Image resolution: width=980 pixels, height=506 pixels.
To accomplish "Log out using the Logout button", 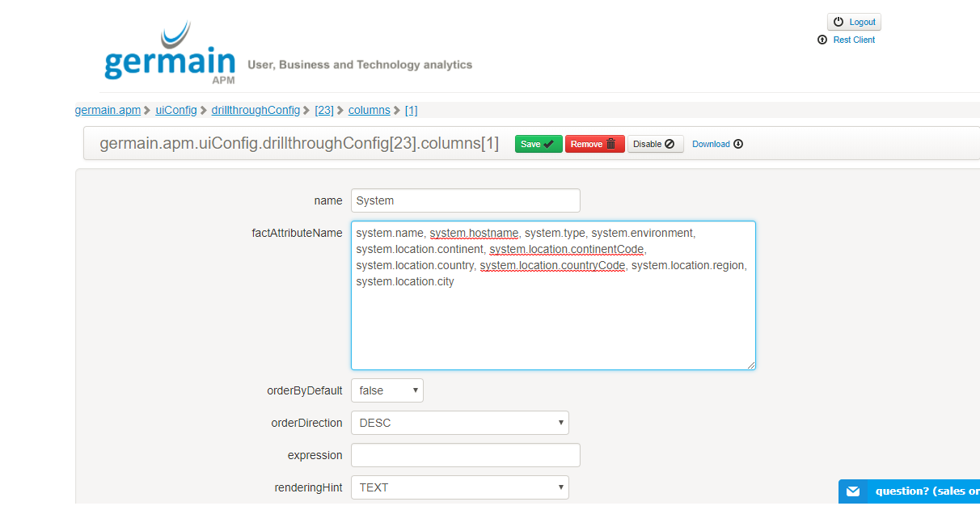I will [x=854, y=22].
